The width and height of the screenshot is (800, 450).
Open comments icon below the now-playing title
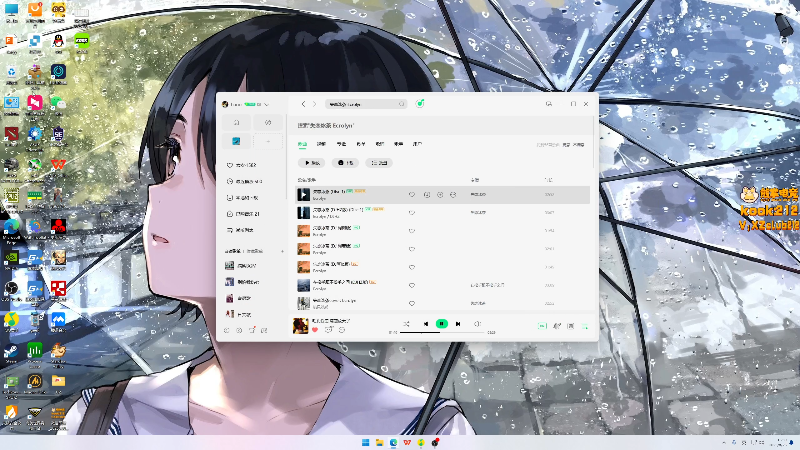pyautogui.click(x=329, y=330)
